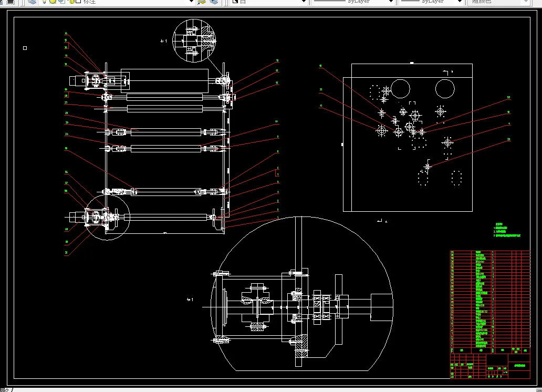This screenshot has width=542, height=392.
Task: Expand the 随颜色 plot style dropdown
Action: (526, 2)
